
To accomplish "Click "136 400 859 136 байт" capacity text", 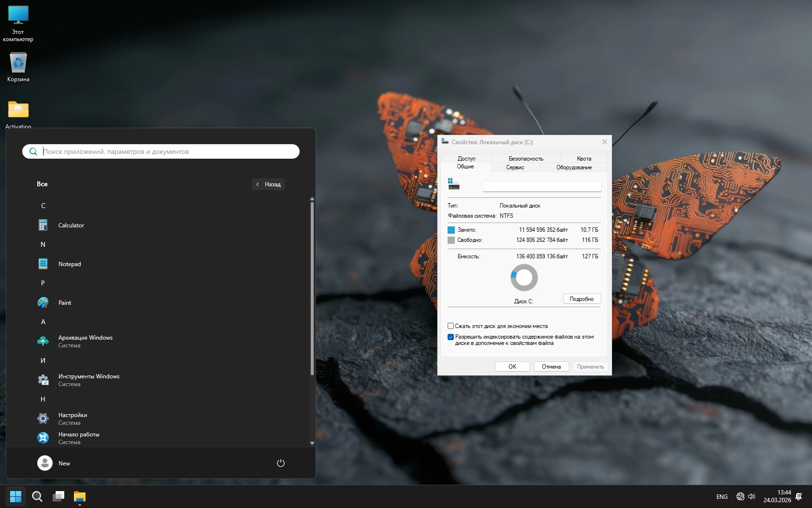I will click(x=542, y=256).
